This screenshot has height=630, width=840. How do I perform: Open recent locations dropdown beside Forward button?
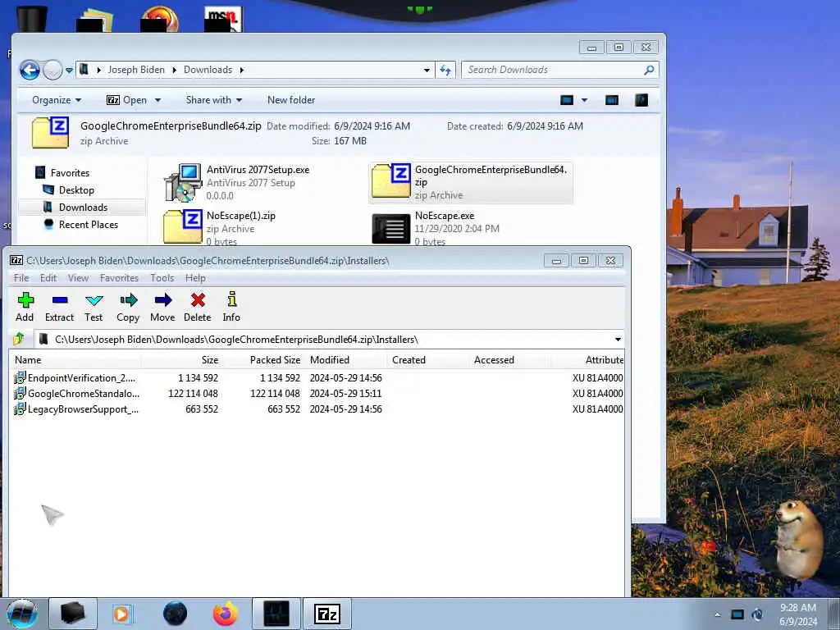point(69,71)
